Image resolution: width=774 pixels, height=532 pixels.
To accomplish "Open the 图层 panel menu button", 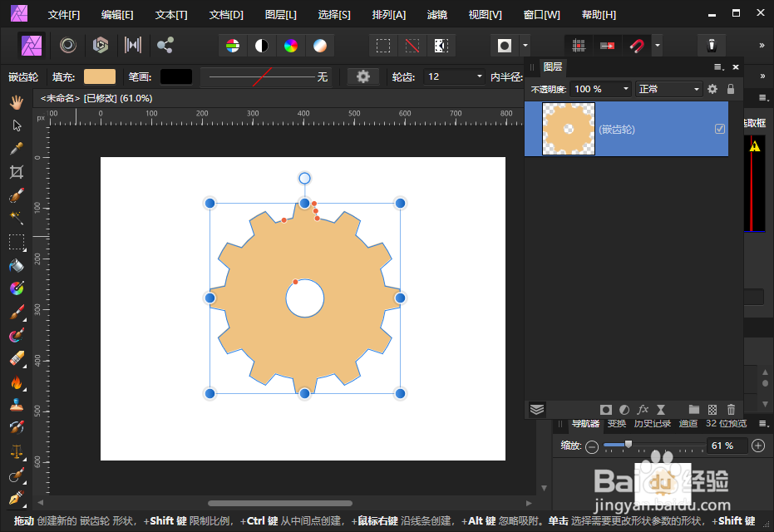I will [716, 66].
